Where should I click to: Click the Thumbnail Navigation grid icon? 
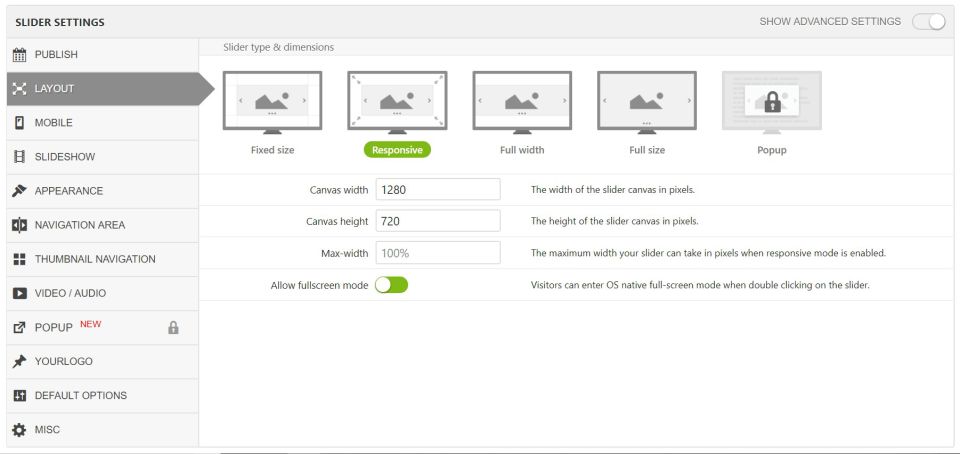point(19,259)
